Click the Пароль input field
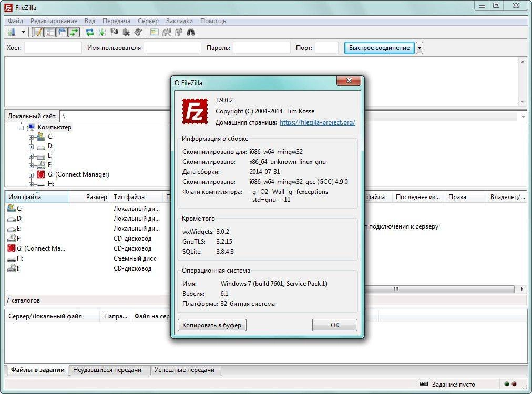Image resolution: width=532 pixels, height=394 pixels. pos(262,48)
